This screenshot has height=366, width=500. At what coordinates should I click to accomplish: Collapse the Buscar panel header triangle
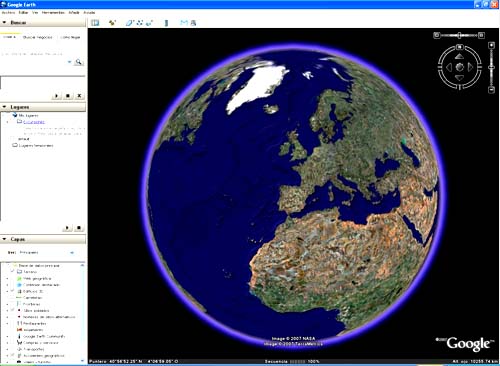click(4, 22)
